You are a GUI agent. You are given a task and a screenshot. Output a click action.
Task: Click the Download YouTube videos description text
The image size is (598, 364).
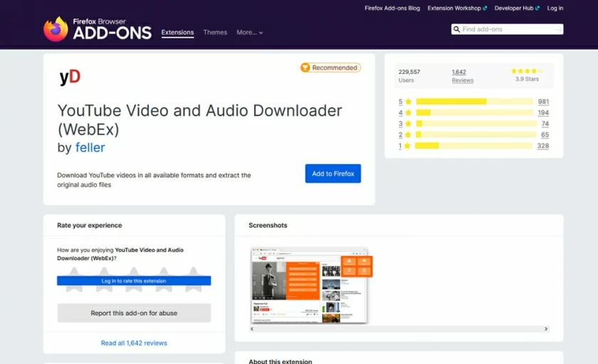154,180
